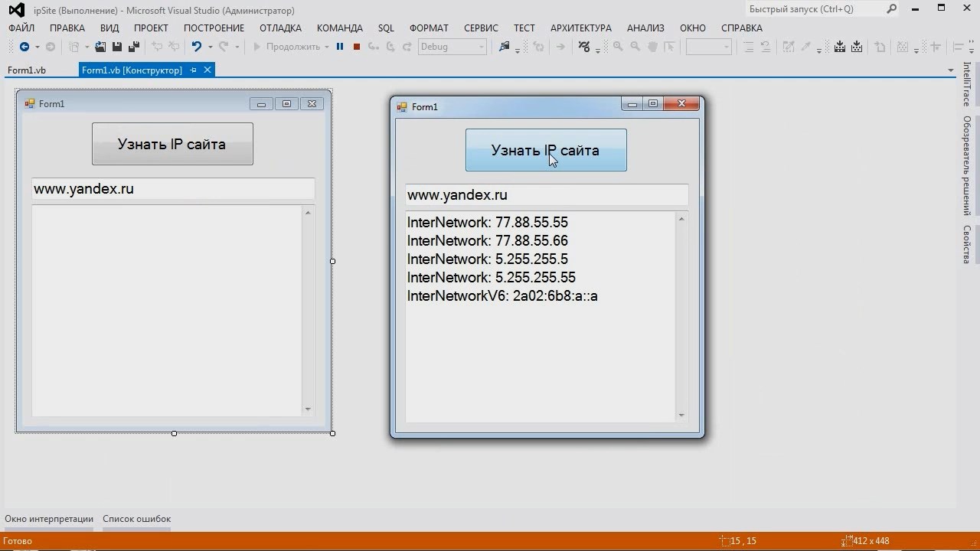Open the ПРАВКА menu
The height and width of the screenshot is (551, 980).
pyautogui.click(x=67, y=28)
